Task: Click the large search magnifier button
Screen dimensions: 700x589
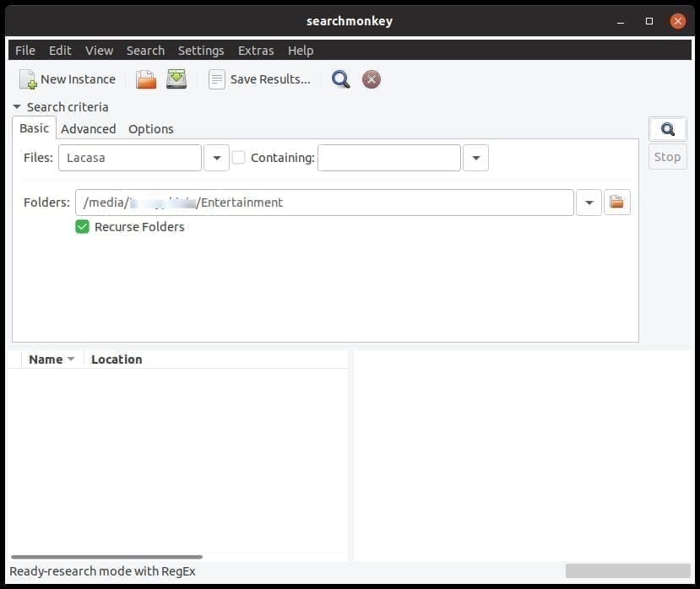Action: tap(667, 128)
